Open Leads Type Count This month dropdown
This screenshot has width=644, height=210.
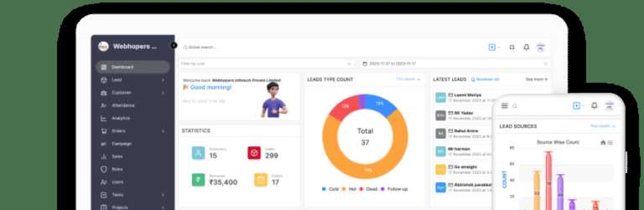pos(408,79)
